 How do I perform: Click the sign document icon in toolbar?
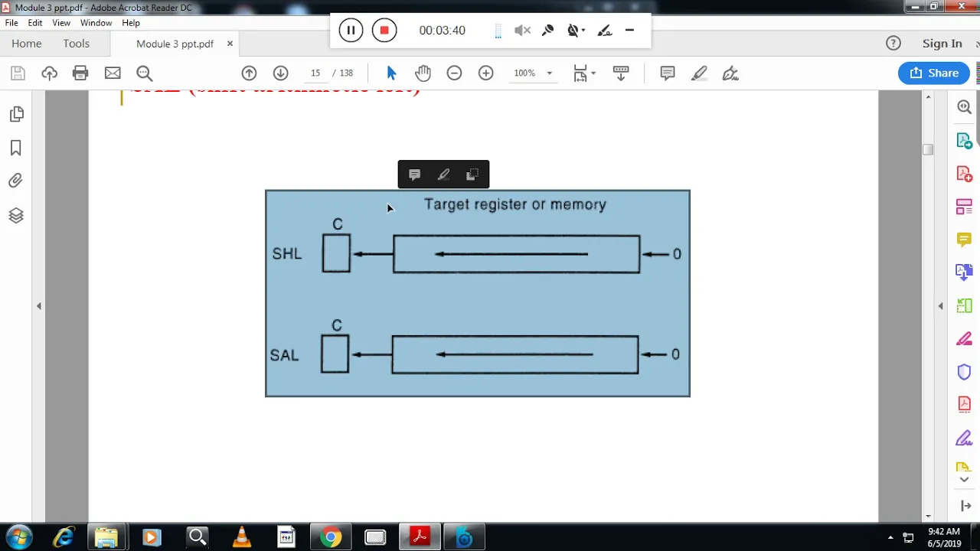(730, 73)
